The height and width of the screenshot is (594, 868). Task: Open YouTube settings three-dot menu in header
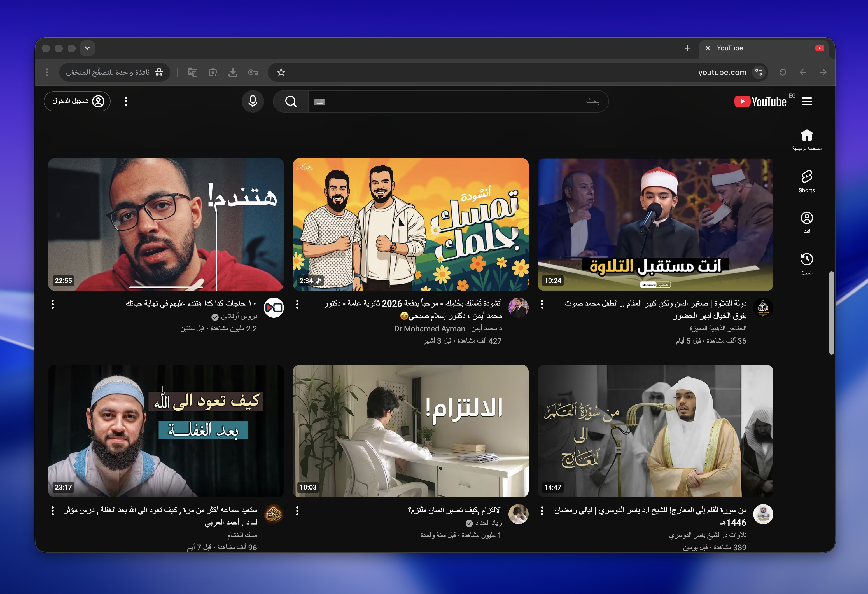click(x=126, y=102)
